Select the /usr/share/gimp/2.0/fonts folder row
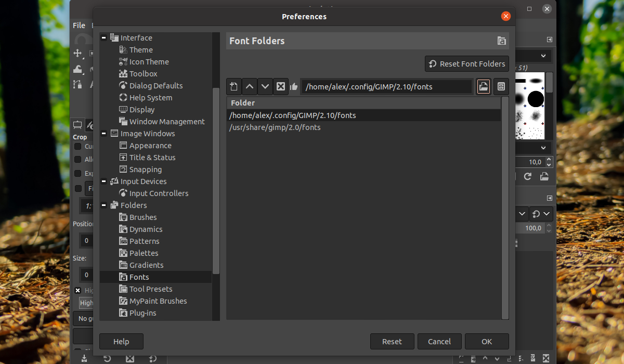The width and height of the screenshot is (624, 364). 275,127
